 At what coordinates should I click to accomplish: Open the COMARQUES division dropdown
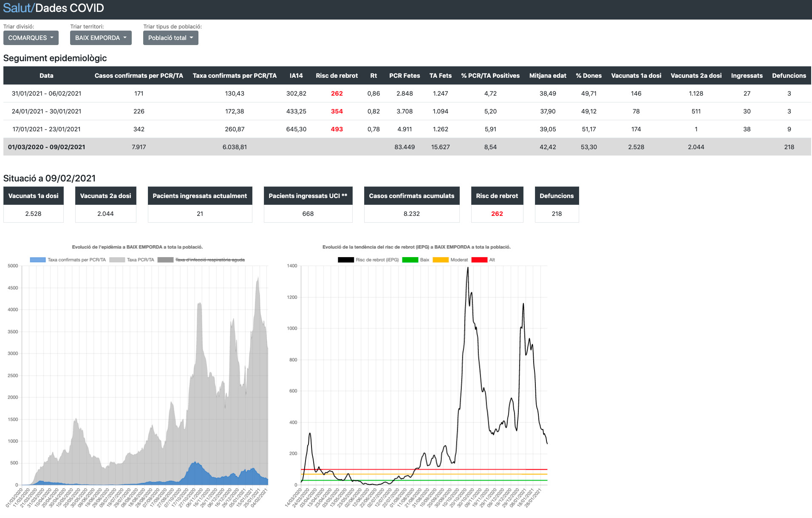click(x=31, y=38)
